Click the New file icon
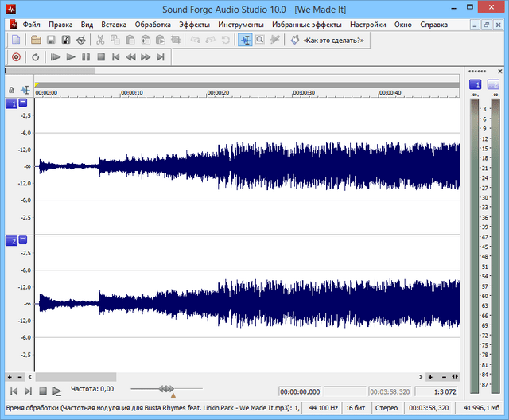Screen dimensions: 509x420 pos(15,40)
